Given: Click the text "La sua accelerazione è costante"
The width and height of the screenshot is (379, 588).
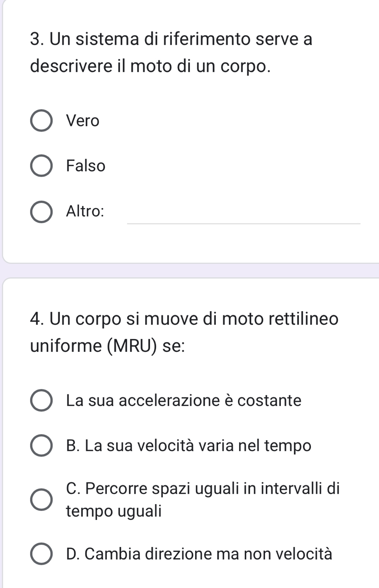Looking at the screenshot, I should [x=183, y=400].
